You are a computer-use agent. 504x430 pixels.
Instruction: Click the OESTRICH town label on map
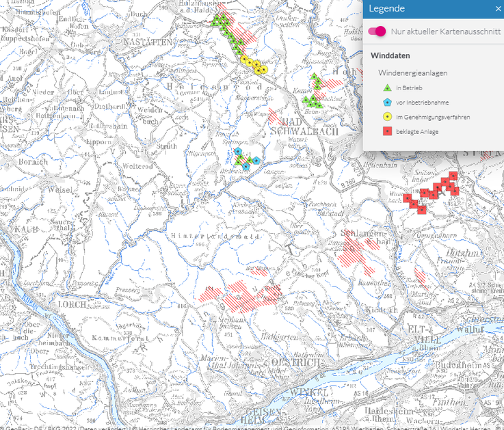295,362
